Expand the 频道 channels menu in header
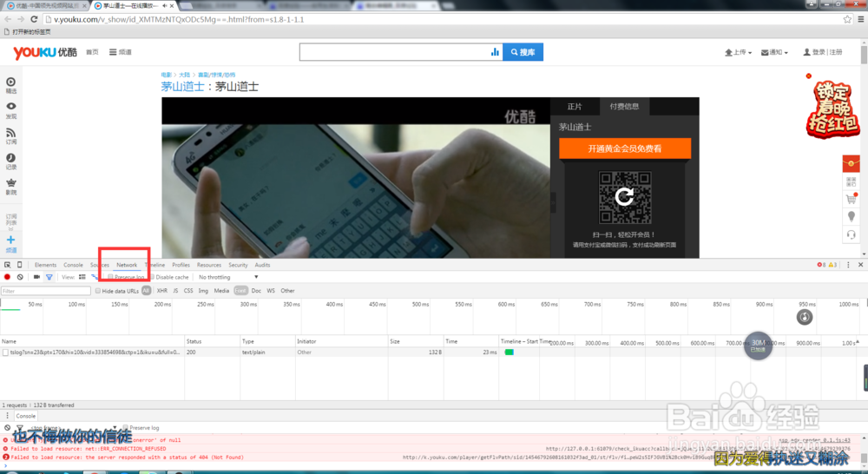Screen dimensions: 868x474 (x=120, y=52)
